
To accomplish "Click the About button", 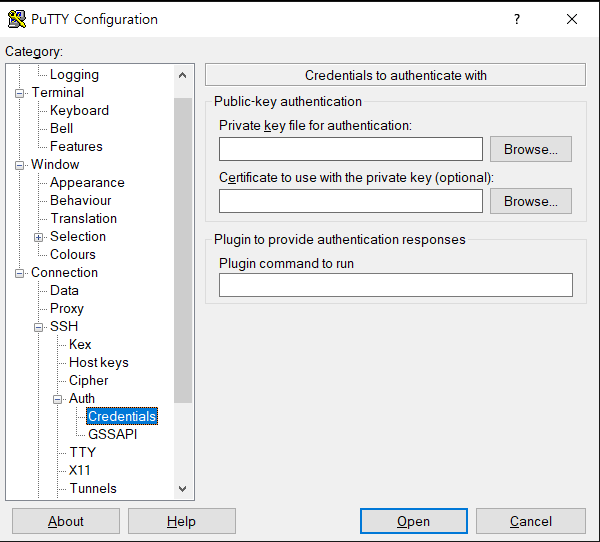I will [x=66, y=521].
